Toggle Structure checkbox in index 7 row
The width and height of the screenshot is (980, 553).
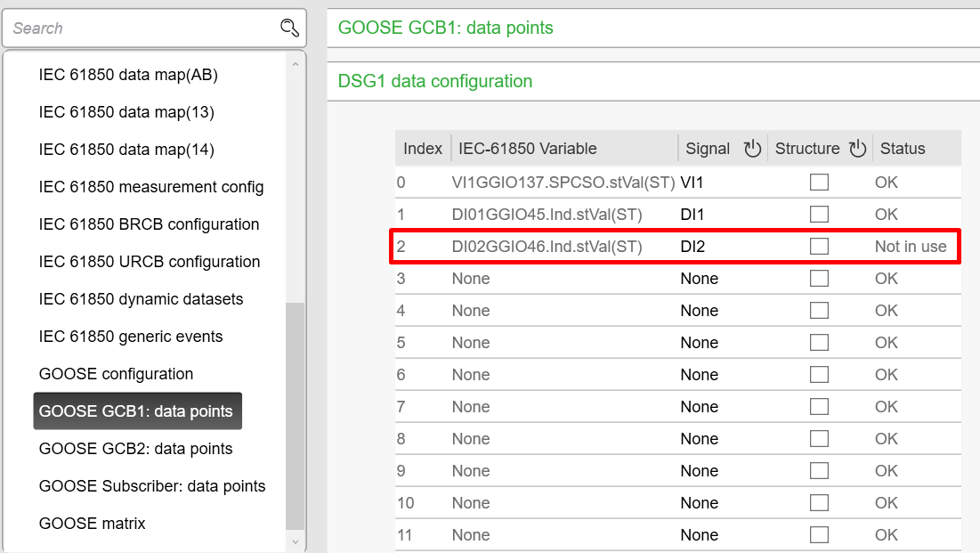(819, 407)
